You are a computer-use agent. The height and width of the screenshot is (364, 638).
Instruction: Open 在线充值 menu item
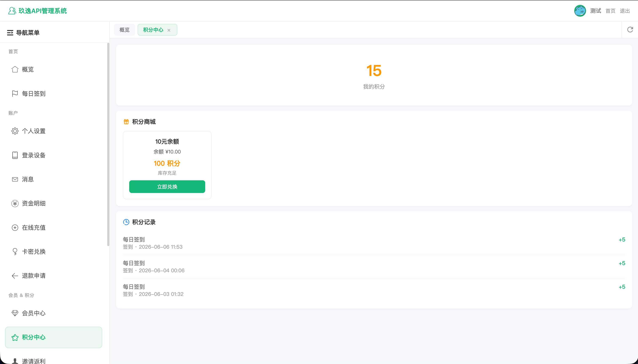click(x=54, y=228)
